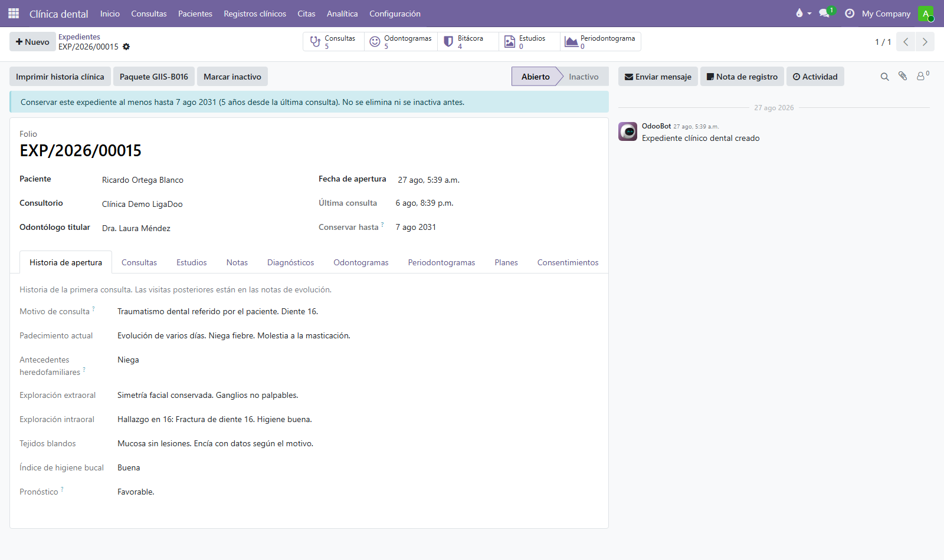Open the Odontogramas smiley stat button

pos(401,42)
